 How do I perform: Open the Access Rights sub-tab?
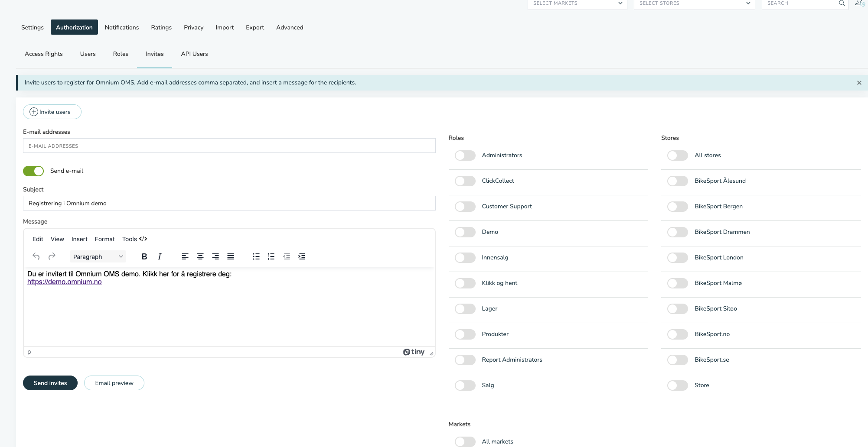click(44, 54)
